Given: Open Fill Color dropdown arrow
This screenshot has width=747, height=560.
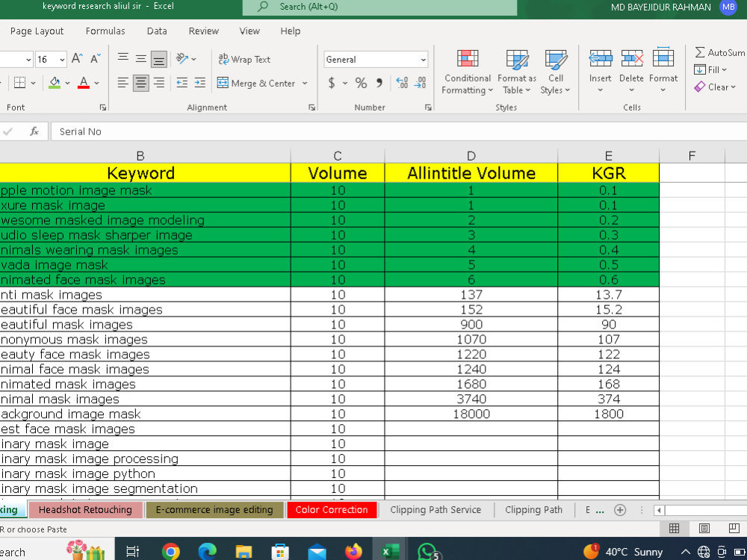Looking at the screenshot, I should click(x=68, y=83).
